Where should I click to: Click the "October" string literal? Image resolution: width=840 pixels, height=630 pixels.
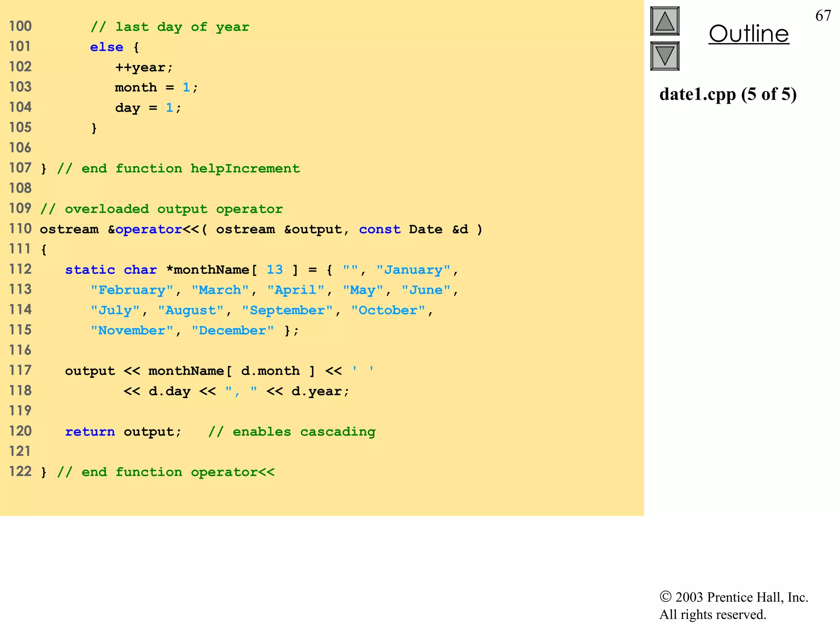pos(388,310)
